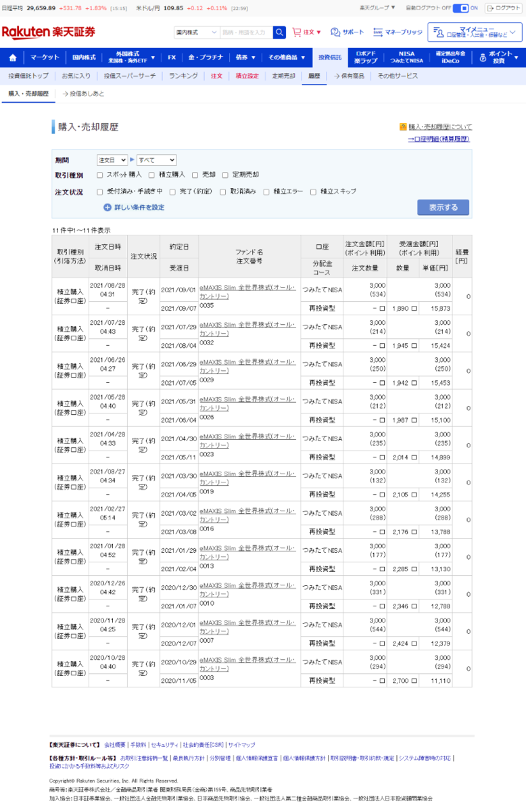
Task: Check the 取消済み checkbox
Action: (223, 191)
